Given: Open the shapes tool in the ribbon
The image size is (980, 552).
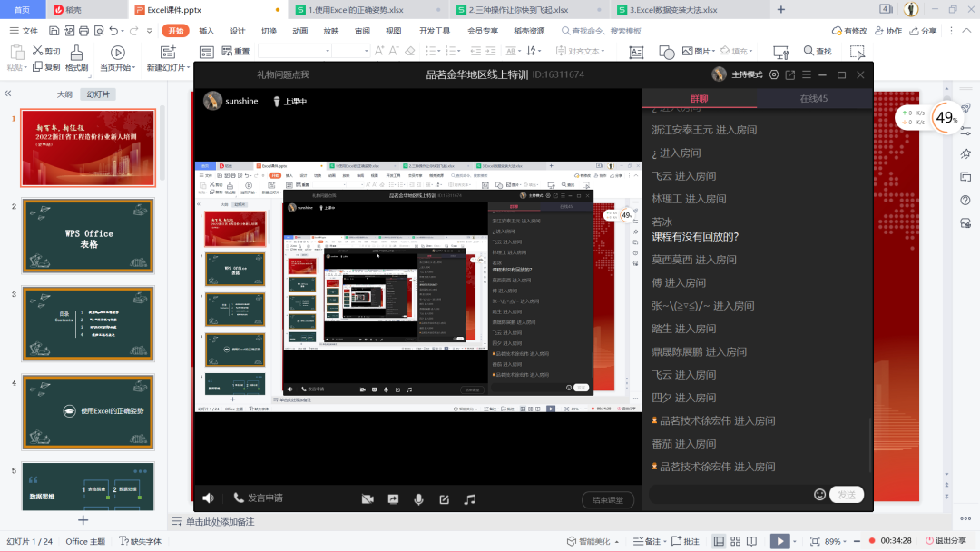Looking at the screenshot, I should tap(666, 53).
